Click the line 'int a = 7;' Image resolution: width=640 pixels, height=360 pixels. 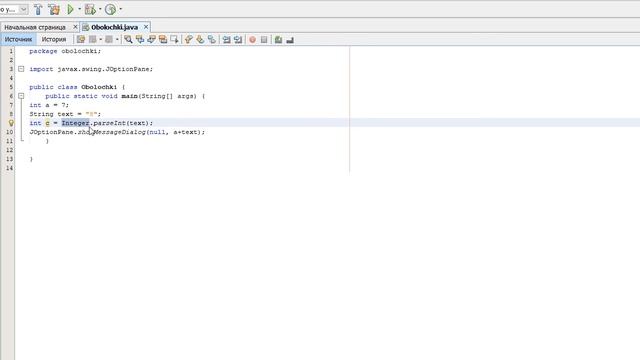pyautogui.click(x=49, y=105)
